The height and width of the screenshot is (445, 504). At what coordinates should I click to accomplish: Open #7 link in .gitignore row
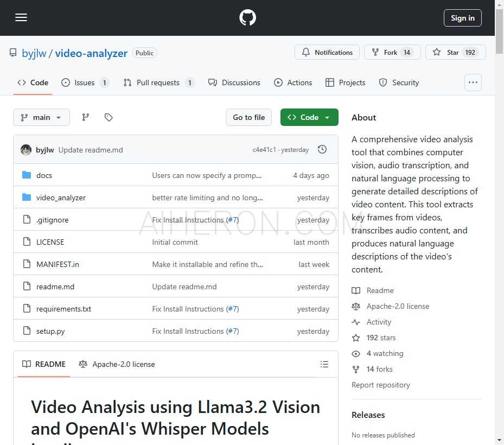(233, 220)
